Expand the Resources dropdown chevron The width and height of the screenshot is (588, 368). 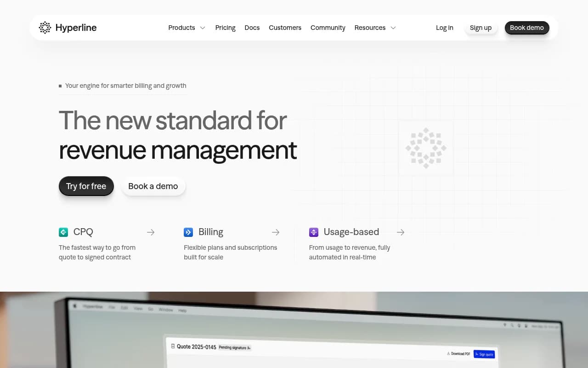point(393,28)
